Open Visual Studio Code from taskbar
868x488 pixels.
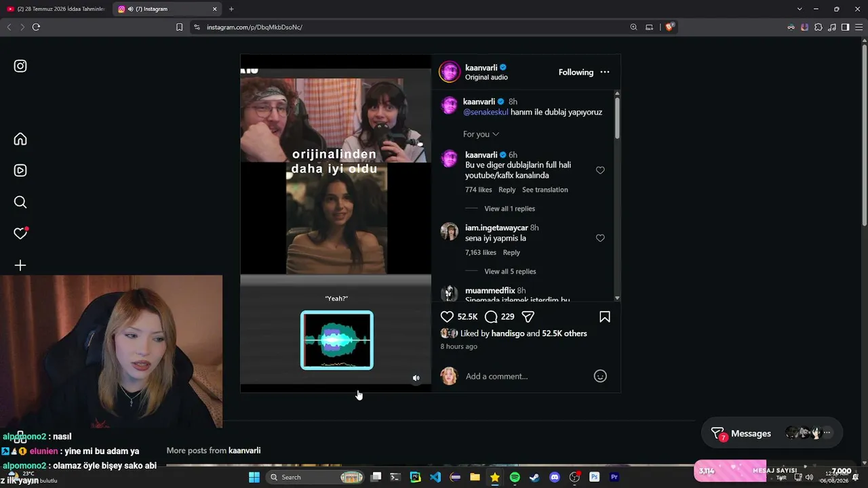(435, 477)
